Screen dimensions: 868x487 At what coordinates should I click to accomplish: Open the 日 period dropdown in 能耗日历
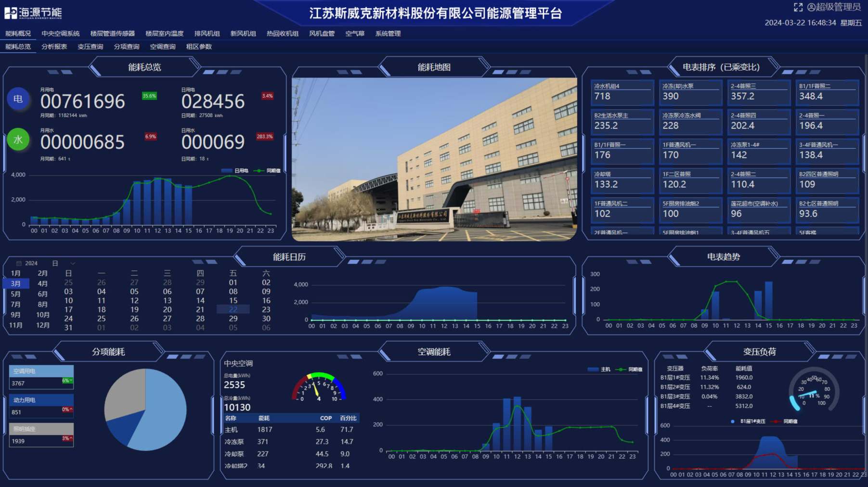64,263
